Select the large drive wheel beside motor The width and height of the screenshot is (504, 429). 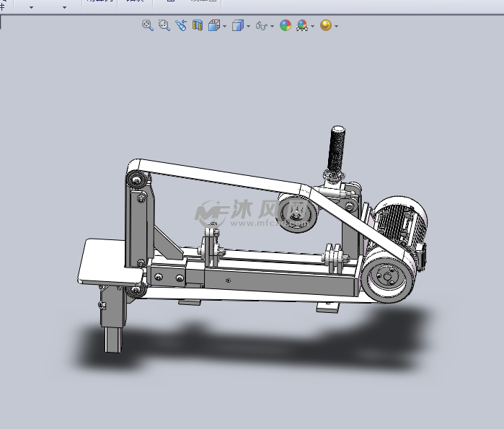tap(386, 277)
